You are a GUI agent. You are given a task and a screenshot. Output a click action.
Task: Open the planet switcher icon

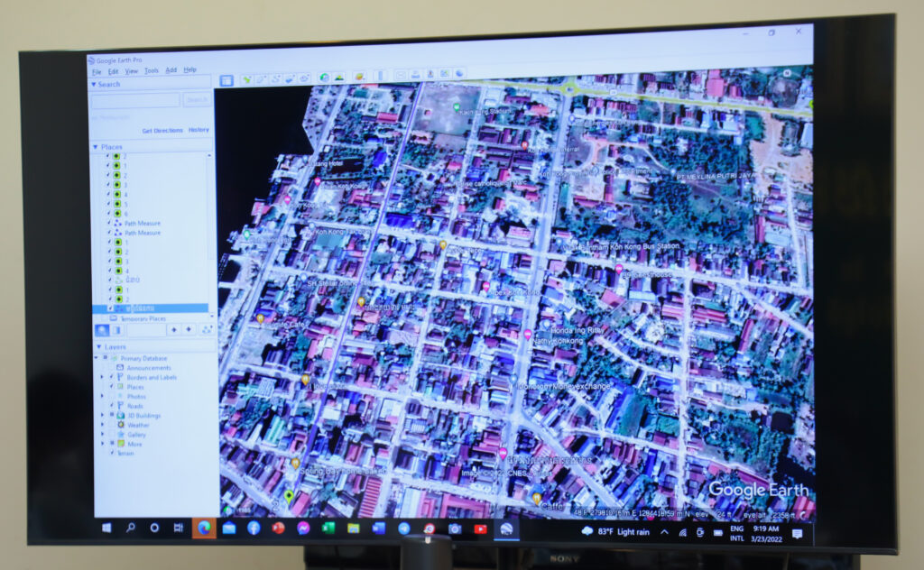pos(359,77)
